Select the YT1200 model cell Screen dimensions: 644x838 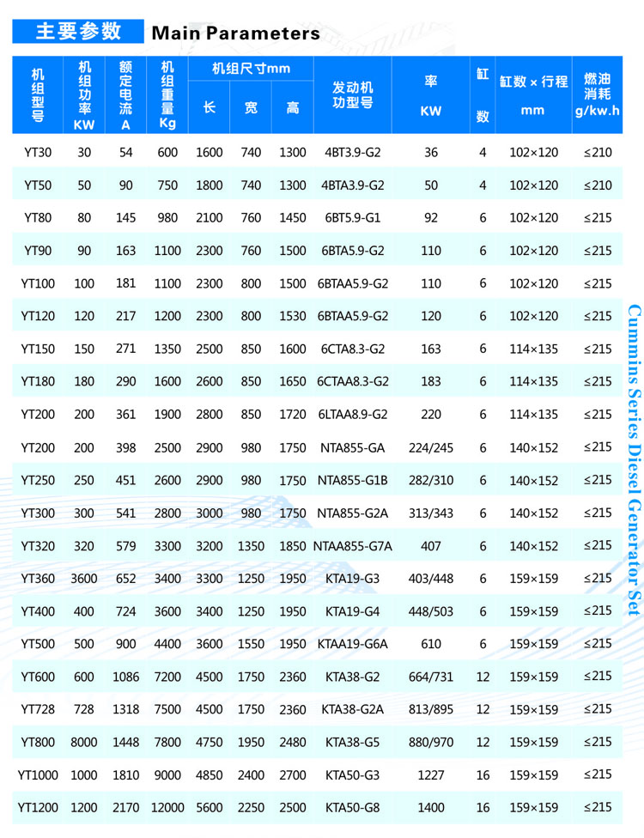click(38, 808)
